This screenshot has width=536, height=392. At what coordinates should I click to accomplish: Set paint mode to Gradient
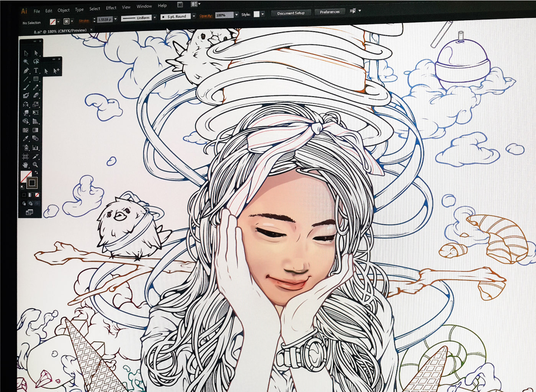pyautogui.click(x=30, y=195)
